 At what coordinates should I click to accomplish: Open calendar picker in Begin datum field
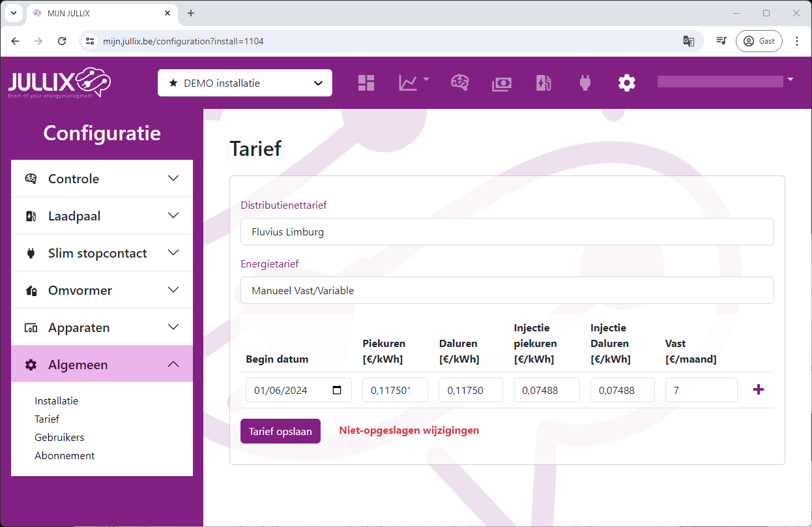point(337,390)
